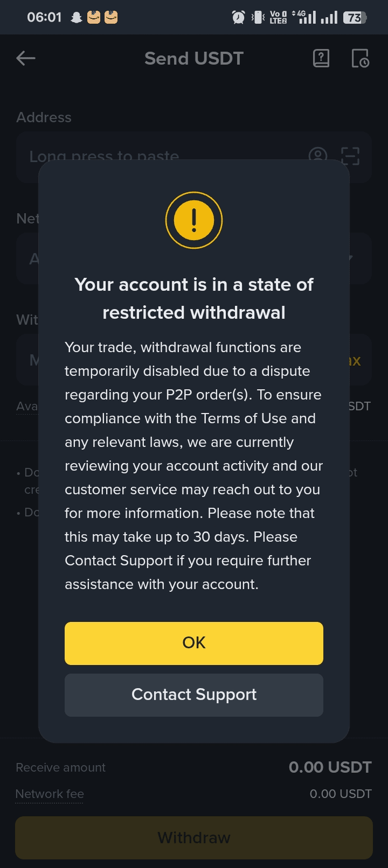Tap the Send USDT title
Image resolution: width=388 pixels, height=868 pixels.
(194, 58)
